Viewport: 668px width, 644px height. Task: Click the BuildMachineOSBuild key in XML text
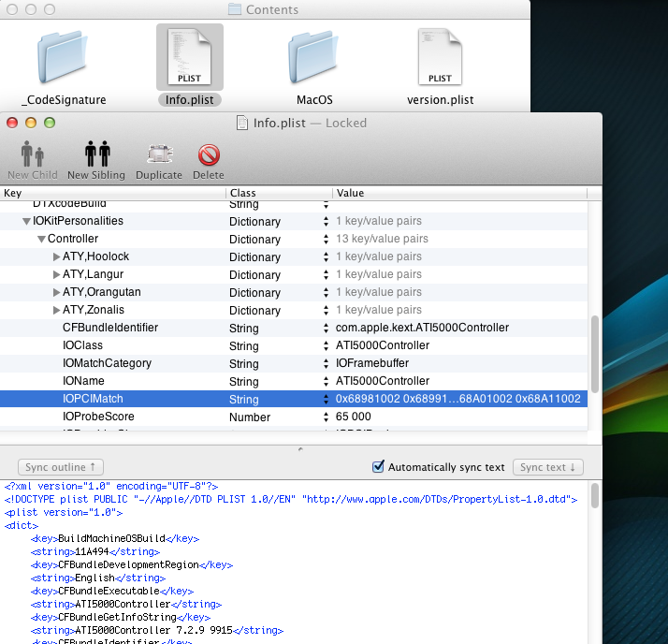coord(111,539)
